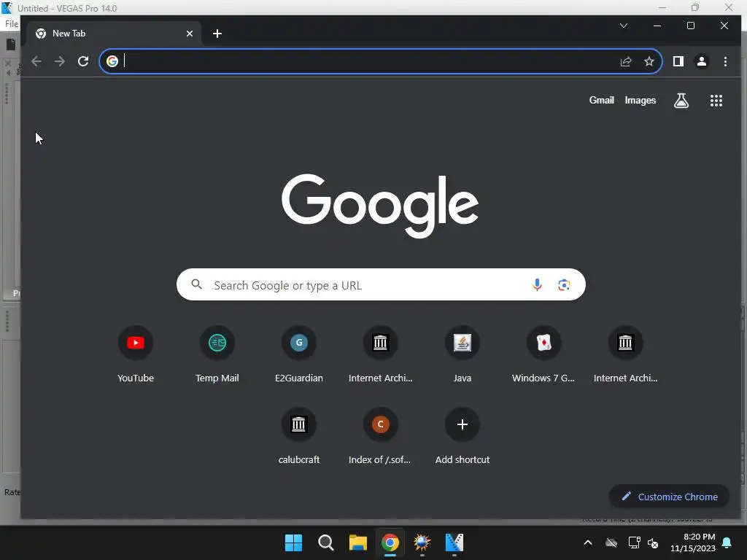Viewport: 747px width, 560px height.
Task: Bookmark this tab with the star icon
Action: (x=649, y=61)
